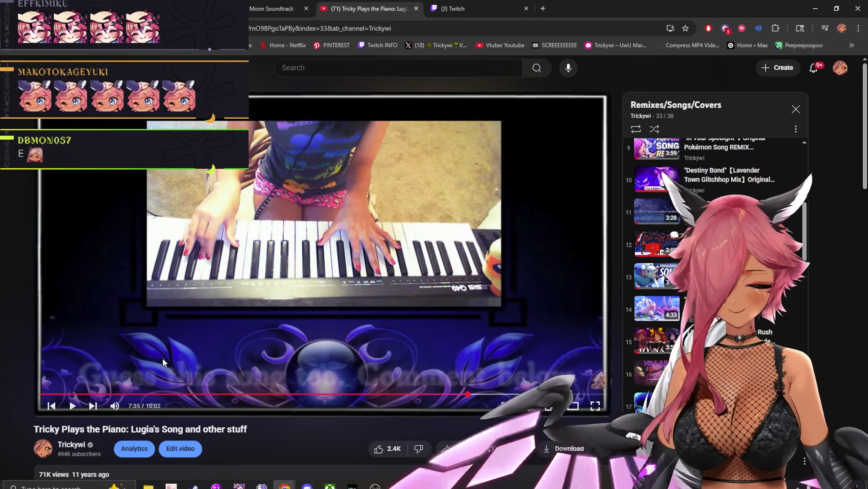Image resolution: width=868 pixels, height=489 pixels.
Task: Focus the YouTube search field
Action: tap(398, 68)
